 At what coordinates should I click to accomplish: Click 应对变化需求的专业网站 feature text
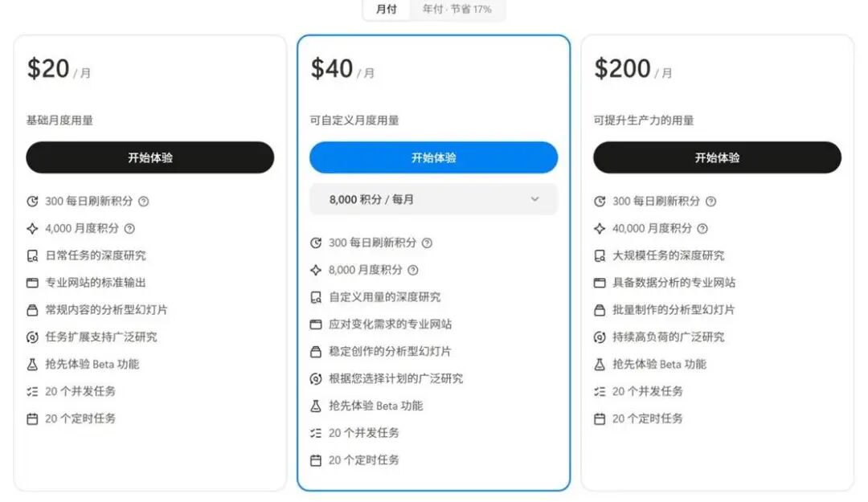390,324
